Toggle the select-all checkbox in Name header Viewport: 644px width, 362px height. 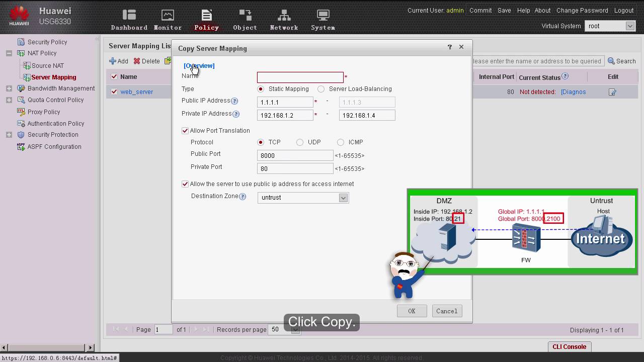point(114,76)
